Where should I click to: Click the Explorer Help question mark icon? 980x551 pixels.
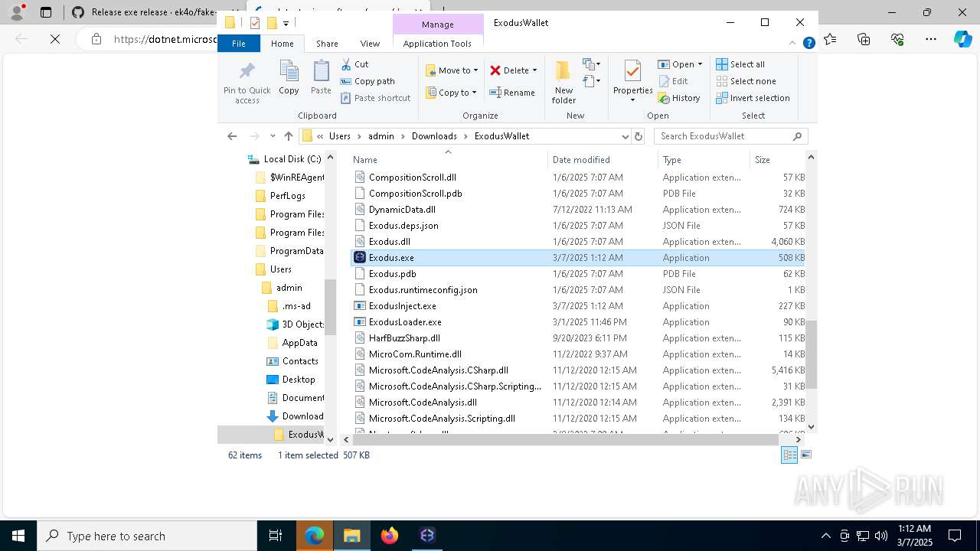(x=808, y=44)
